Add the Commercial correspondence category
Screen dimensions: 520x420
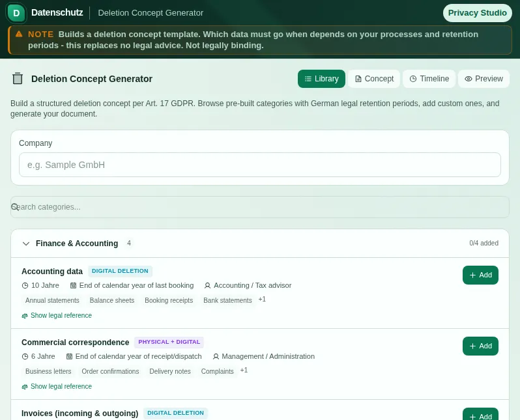click(x=480, y=346)
